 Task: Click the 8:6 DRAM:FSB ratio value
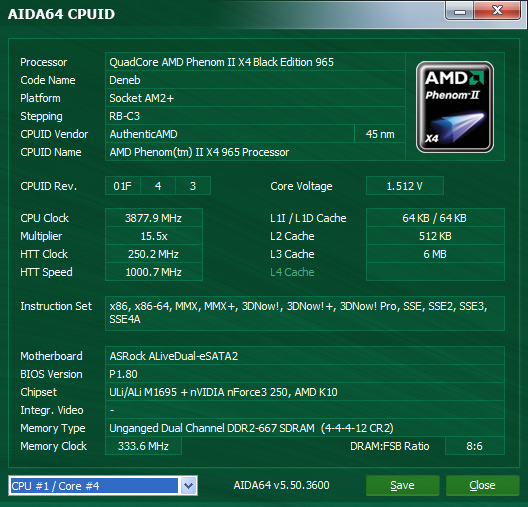tap(474, 446)
